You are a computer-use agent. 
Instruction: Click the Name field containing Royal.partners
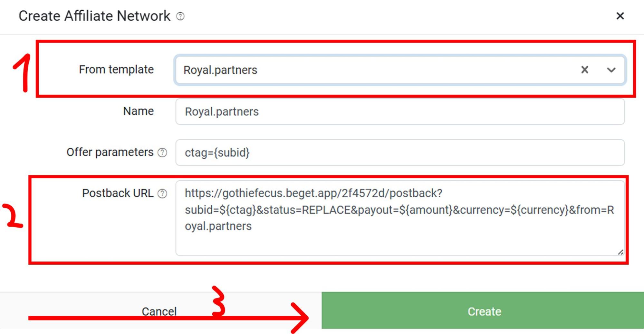[x=400, y=112]
